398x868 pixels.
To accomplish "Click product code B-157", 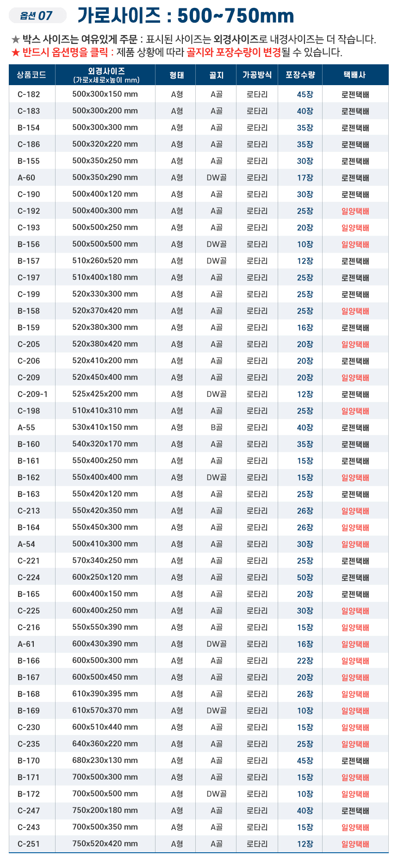I will (x=29, y=261).
